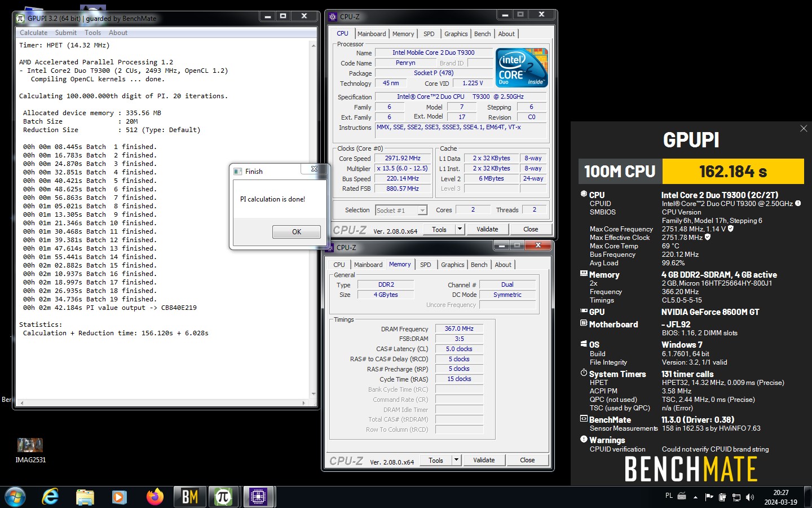
Task: Open the Windows Start menu orb
Action: pyautogui.click(x=15, y=497)
